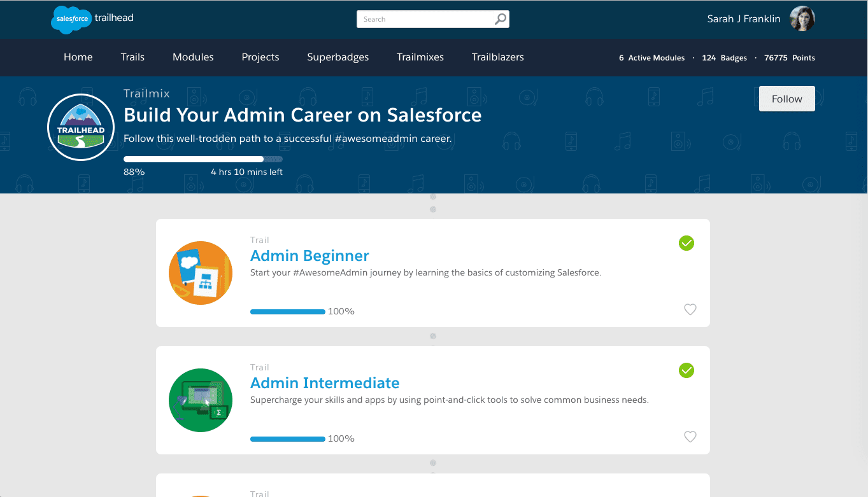
Task: Click the Trailhead trailmix badge emblem
Action: point(80,127)
